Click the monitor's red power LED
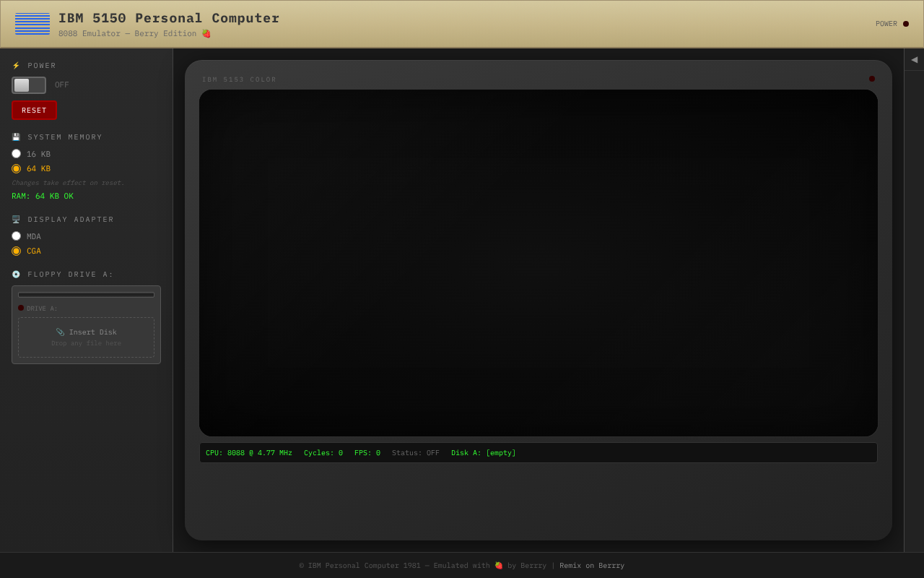Image resolution: width=924 pixels, height=578 pixels. (872, 79)
